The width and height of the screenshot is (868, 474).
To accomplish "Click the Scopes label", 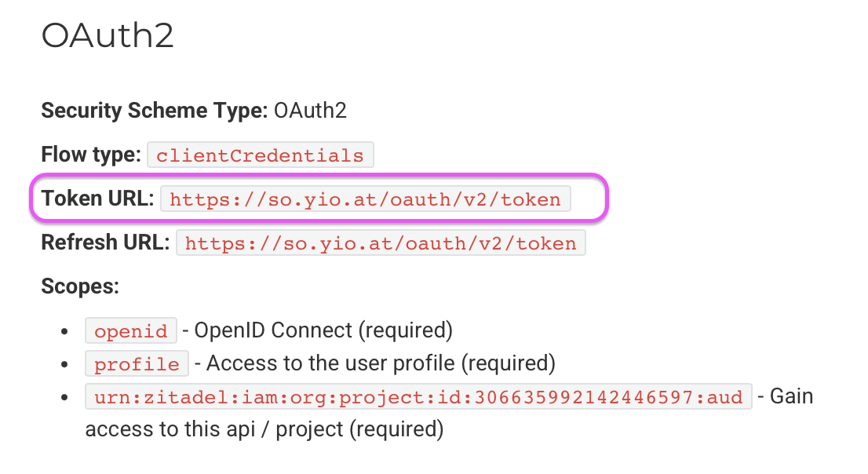I will (x=79, y=286).
